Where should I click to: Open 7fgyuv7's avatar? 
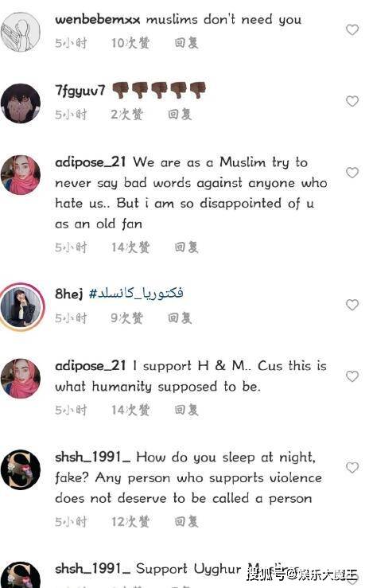[x=21, y=103]
